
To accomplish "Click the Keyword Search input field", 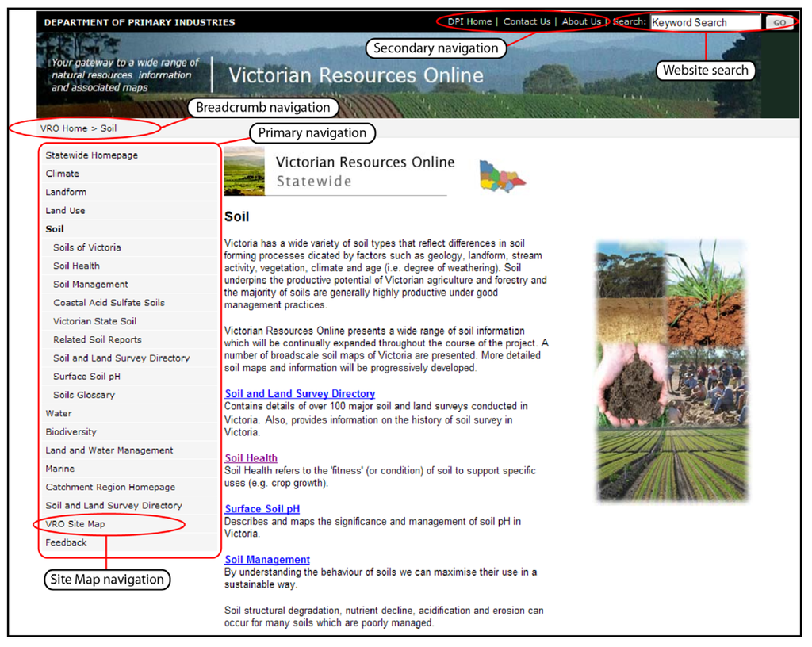I will pos(705,23).
